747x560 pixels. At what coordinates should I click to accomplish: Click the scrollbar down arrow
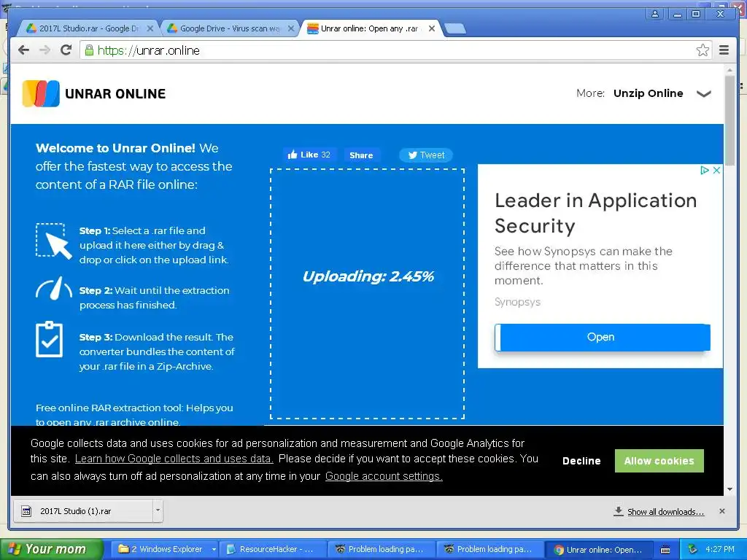729,489
